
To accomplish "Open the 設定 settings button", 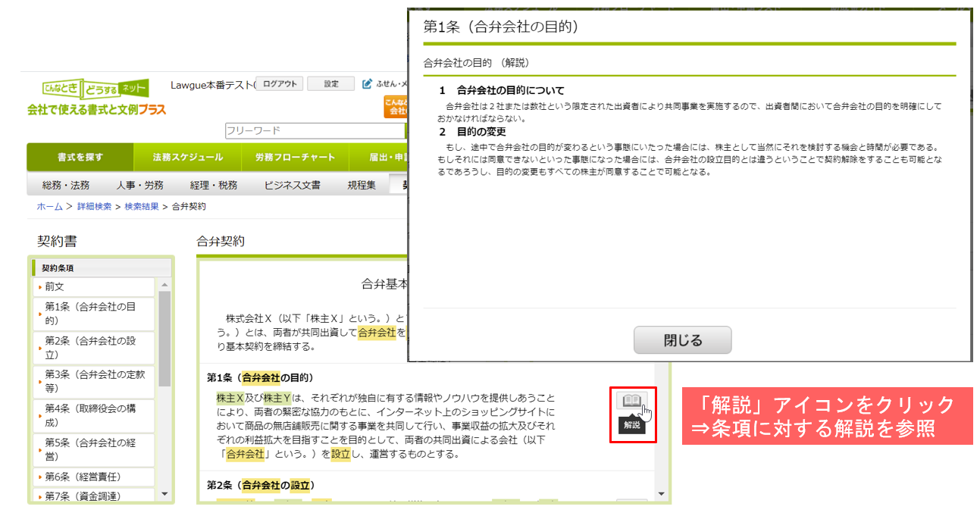I will 331,84.
